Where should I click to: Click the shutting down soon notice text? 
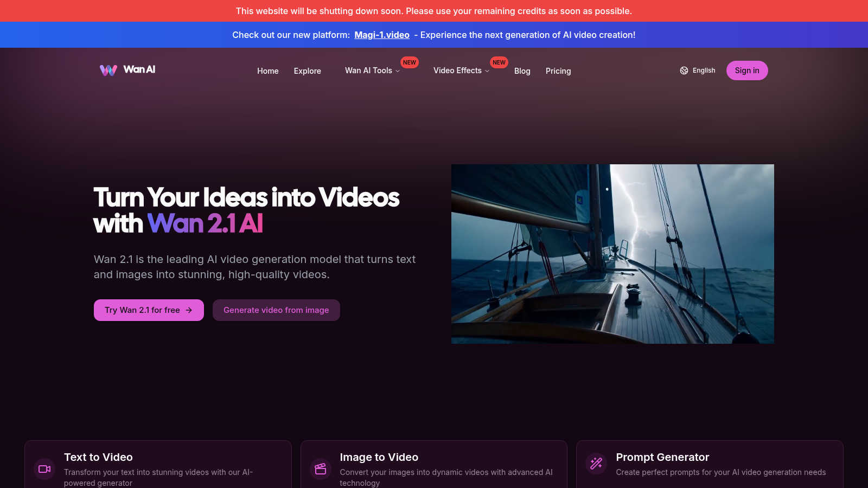434,11
